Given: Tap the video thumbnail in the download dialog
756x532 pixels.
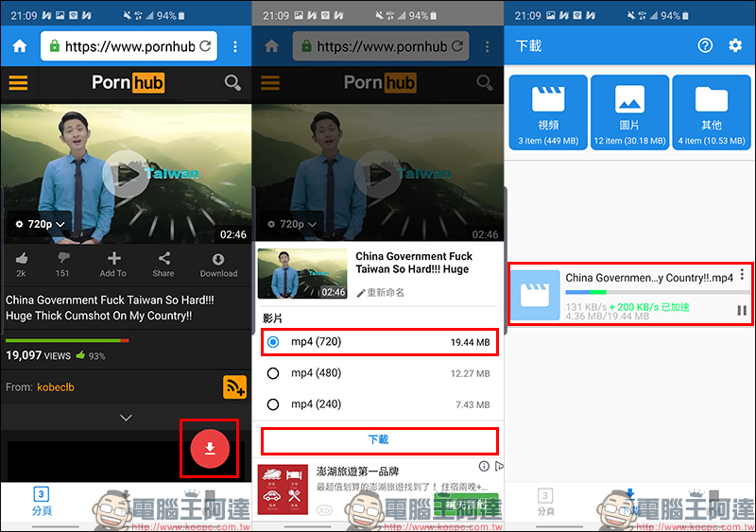Looking at the screenshot, I should (302, 273).
